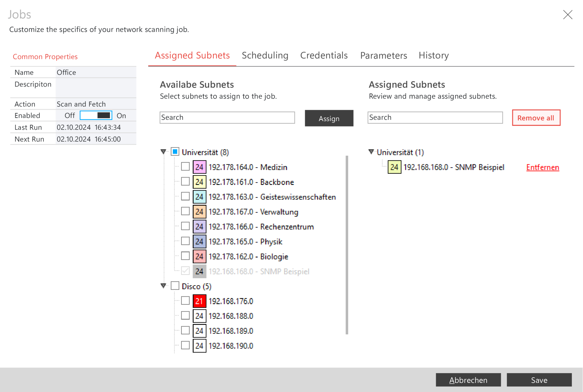Select the Rechenzentrum subnet checkbox
The height and width of the screenshot is (392, 583).
185,226
